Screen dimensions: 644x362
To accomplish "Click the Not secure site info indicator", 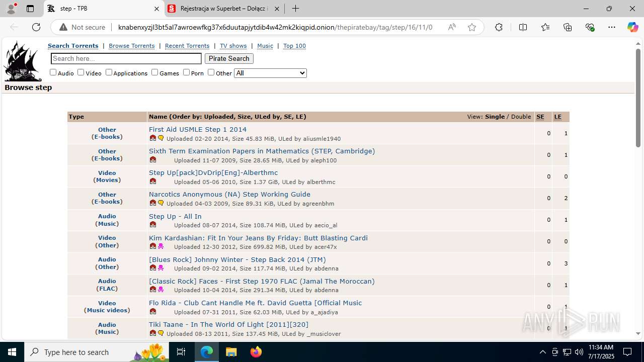I will 83,27.
